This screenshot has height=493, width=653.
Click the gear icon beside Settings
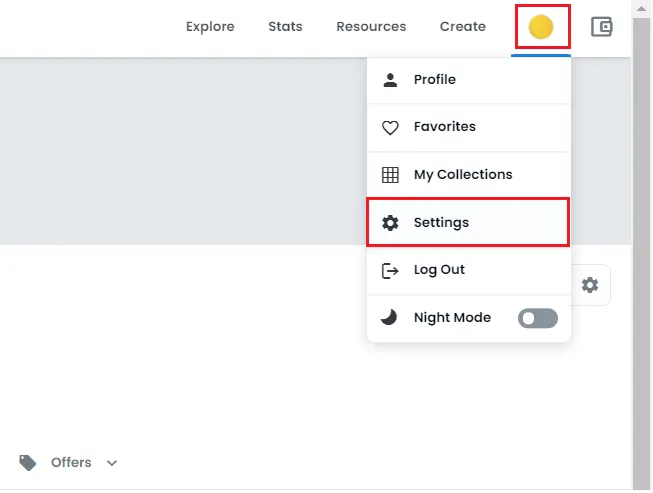tap(390, 222)
